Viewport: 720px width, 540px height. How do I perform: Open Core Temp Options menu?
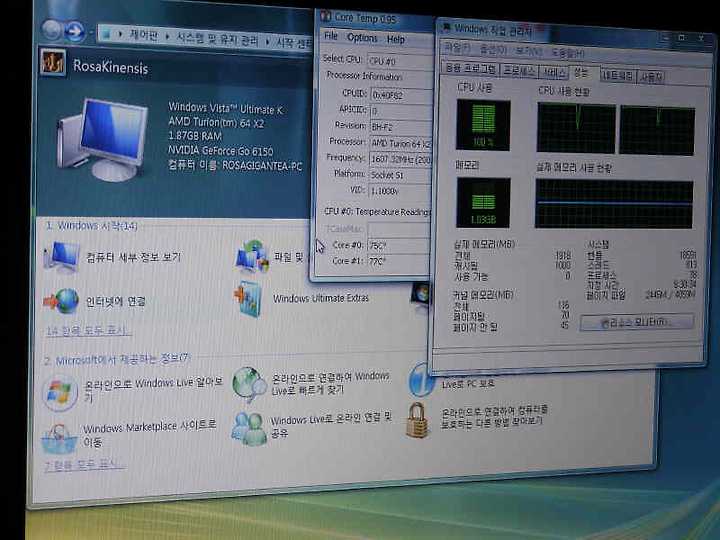click(362, 38)
